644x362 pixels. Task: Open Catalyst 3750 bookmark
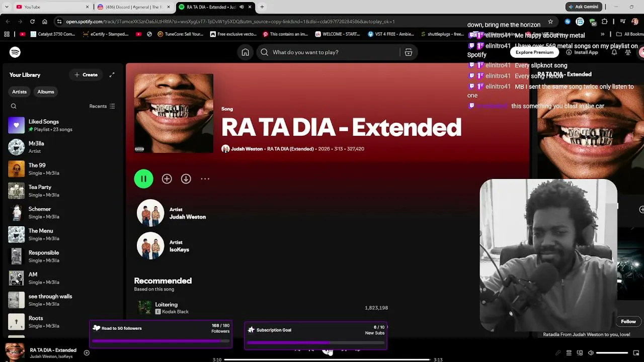(x=53, y=34)
